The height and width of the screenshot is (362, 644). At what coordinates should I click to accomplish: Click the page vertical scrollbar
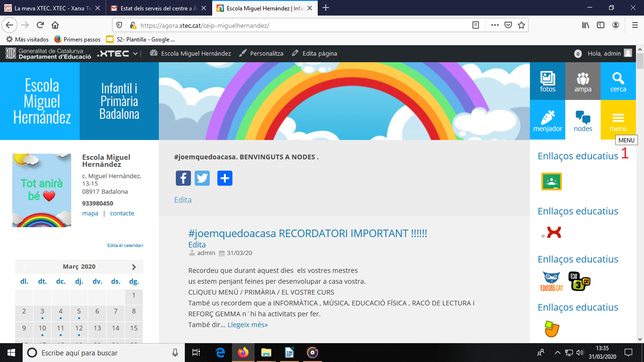(640, 189)
